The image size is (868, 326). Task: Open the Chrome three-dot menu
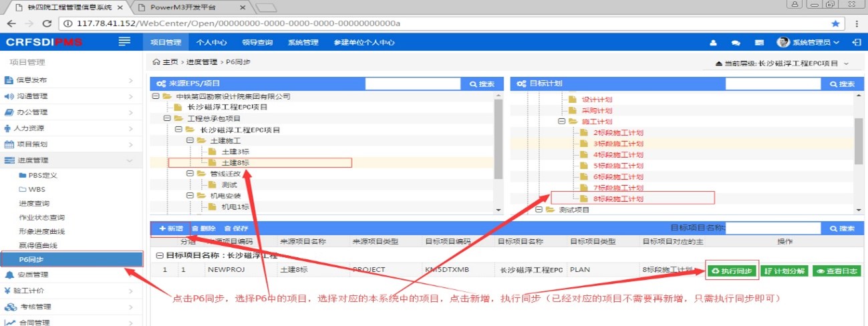pyautogui.click(x=857, y=23)
